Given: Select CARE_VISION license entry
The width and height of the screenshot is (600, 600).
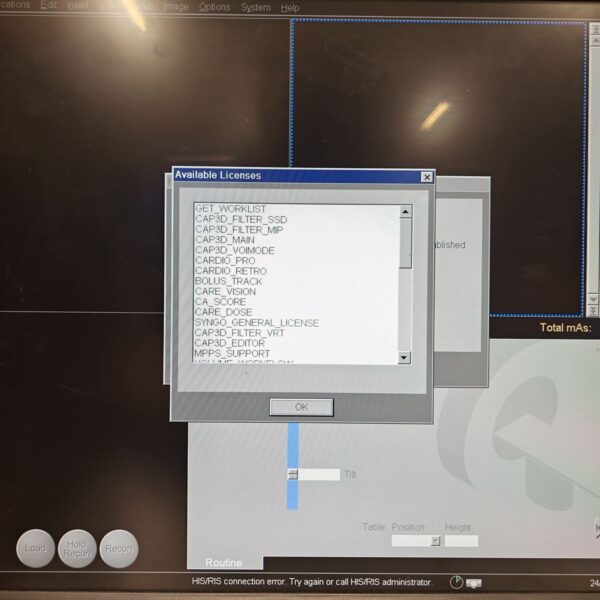Looking at the screenshot, I should point(225,292).
